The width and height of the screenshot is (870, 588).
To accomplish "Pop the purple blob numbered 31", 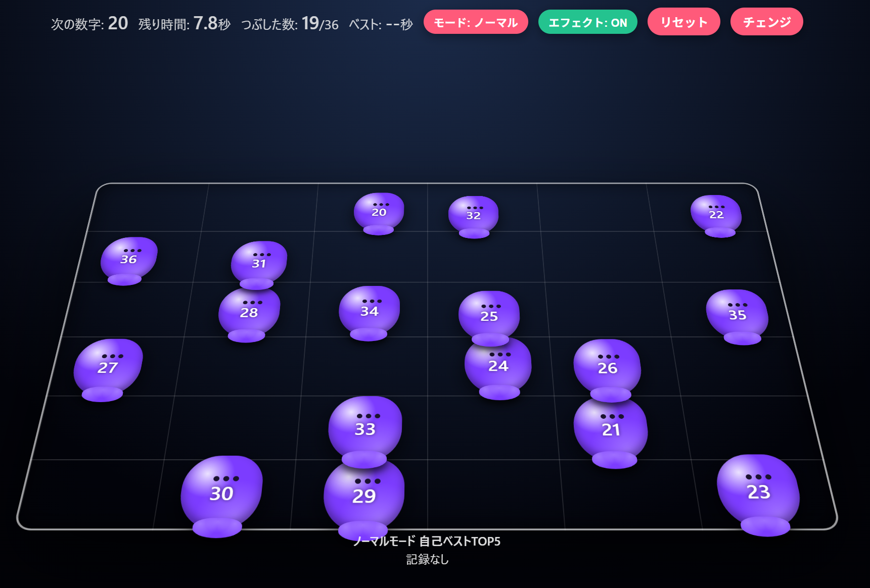I will click(259, 264).
